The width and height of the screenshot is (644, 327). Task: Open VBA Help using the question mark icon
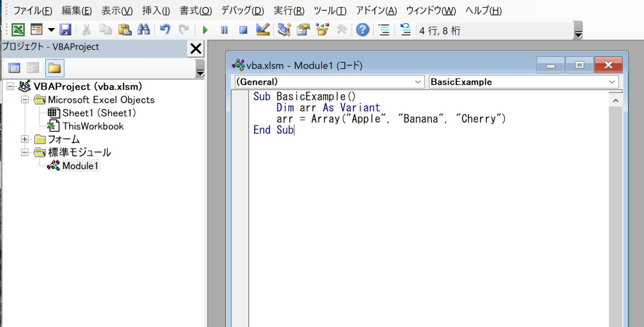(x=362, y=30)
